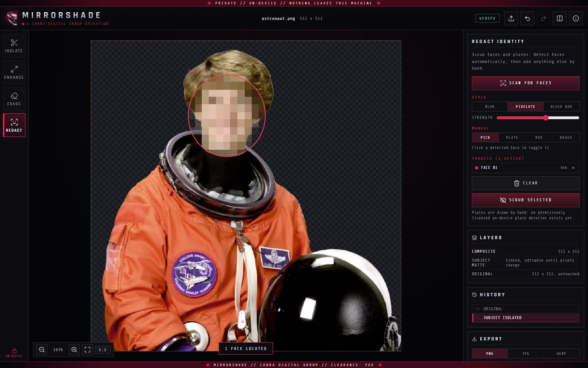This screenshot has height=368, width=588.
Task: Switch manual mode to Plate
Action: point(512,138)
